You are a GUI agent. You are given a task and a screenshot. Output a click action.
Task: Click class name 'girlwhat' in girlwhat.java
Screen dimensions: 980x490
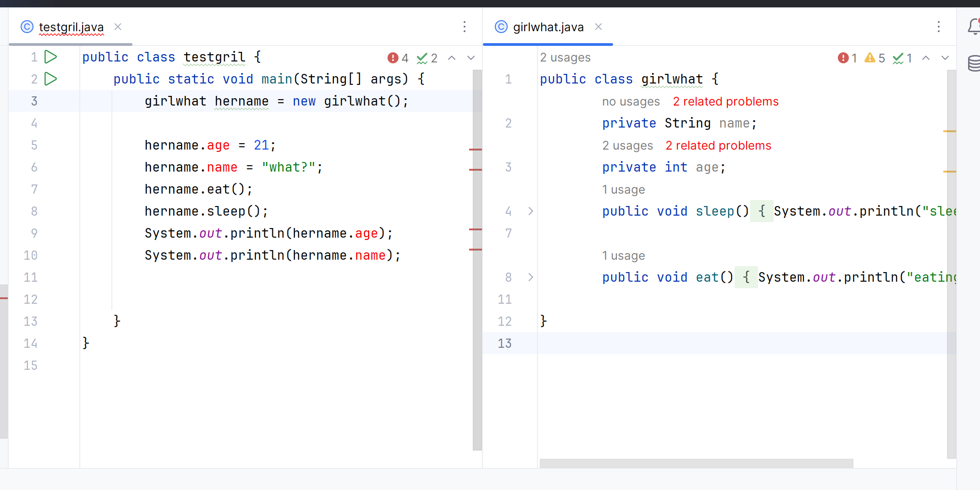coord(672,79)
